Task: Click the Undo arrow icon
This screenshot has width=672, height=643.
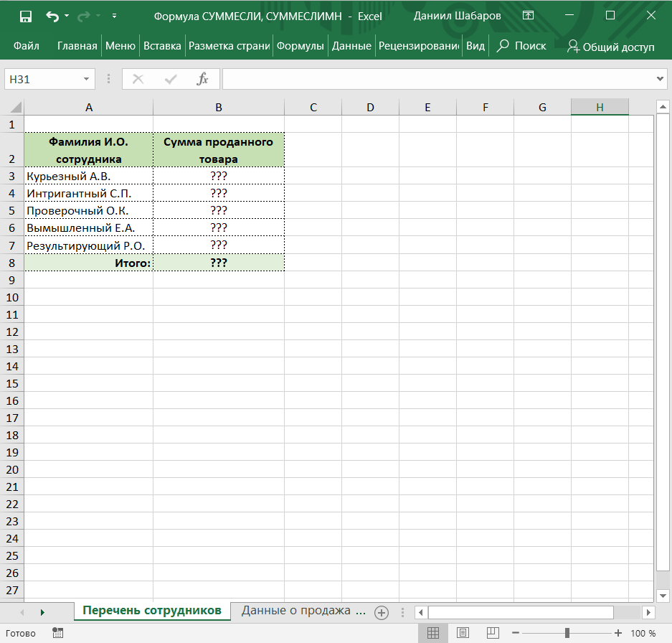Action: point(52,16)
